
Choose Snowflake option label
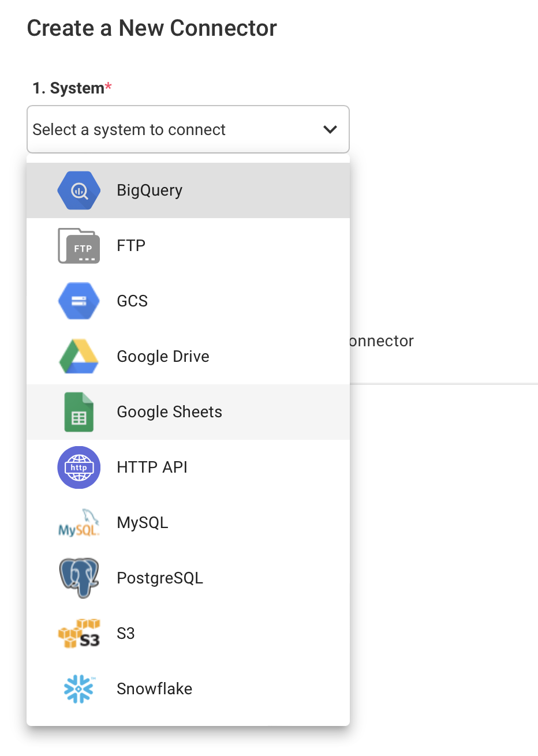point(154,689)
